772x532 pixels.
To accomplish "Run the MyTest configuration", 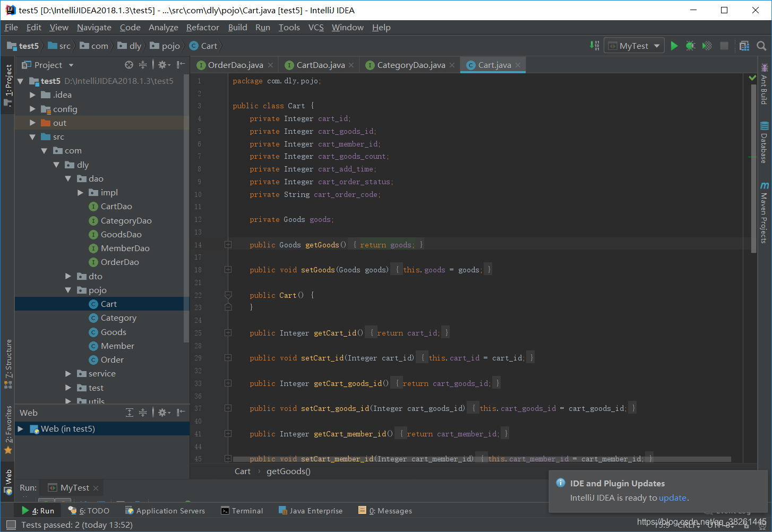I will tap(674, 45).
